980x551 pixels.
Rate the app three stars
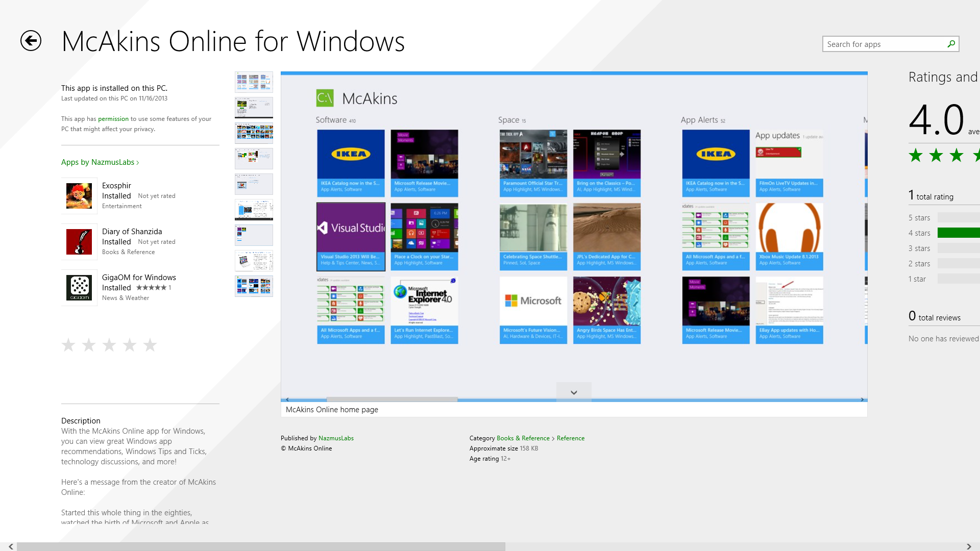coord(109,345)
